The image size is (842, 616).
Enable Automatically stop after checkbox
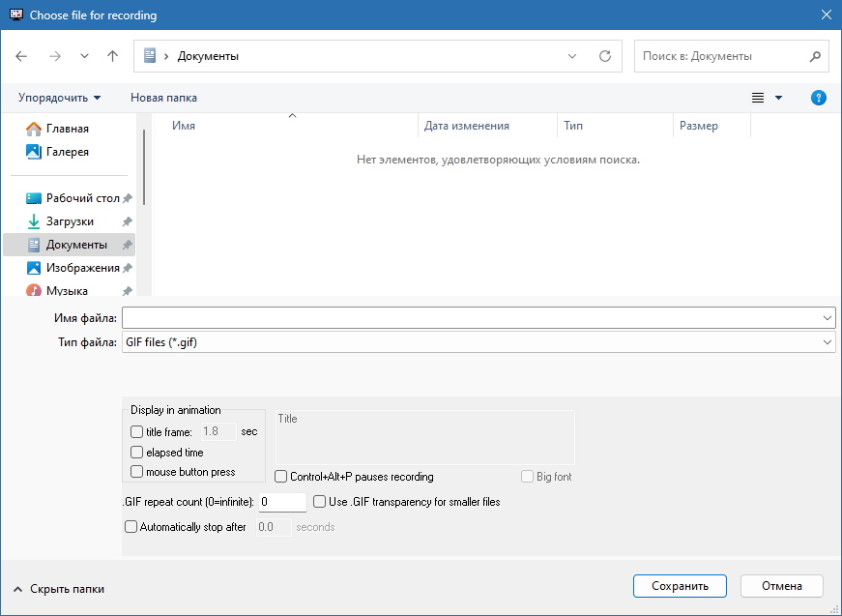[x=131, y=527]
